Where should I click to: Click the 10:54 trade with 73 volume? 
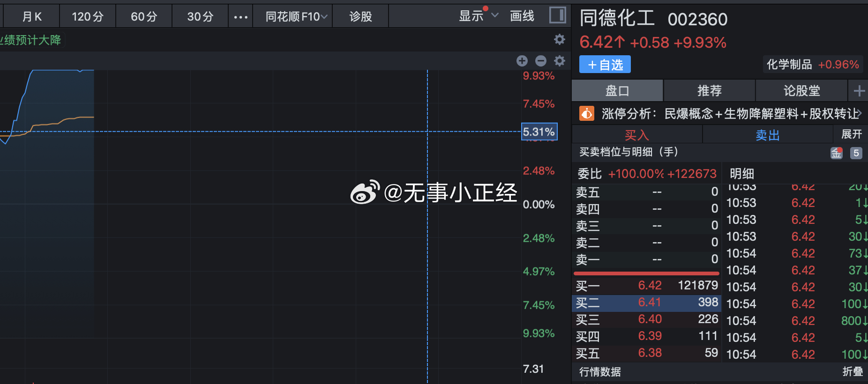pos(796,253)
